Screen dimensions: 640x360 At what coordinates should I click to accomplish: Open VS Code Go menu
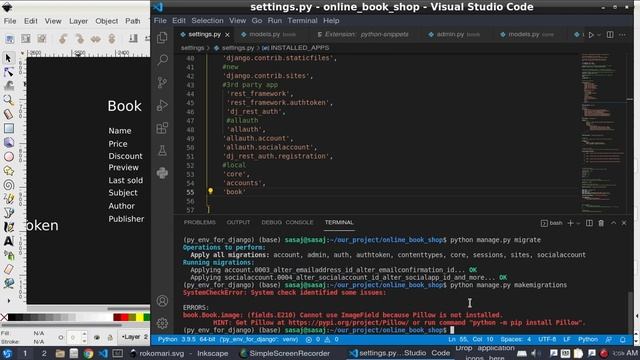click(x=257, y=20)
